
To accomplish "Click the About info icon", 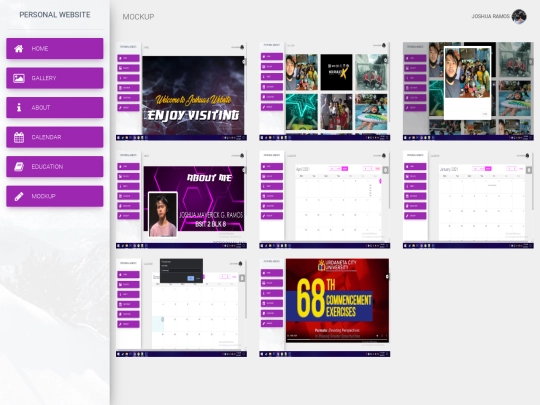I will pyautogui.click(x=19, y=107).
